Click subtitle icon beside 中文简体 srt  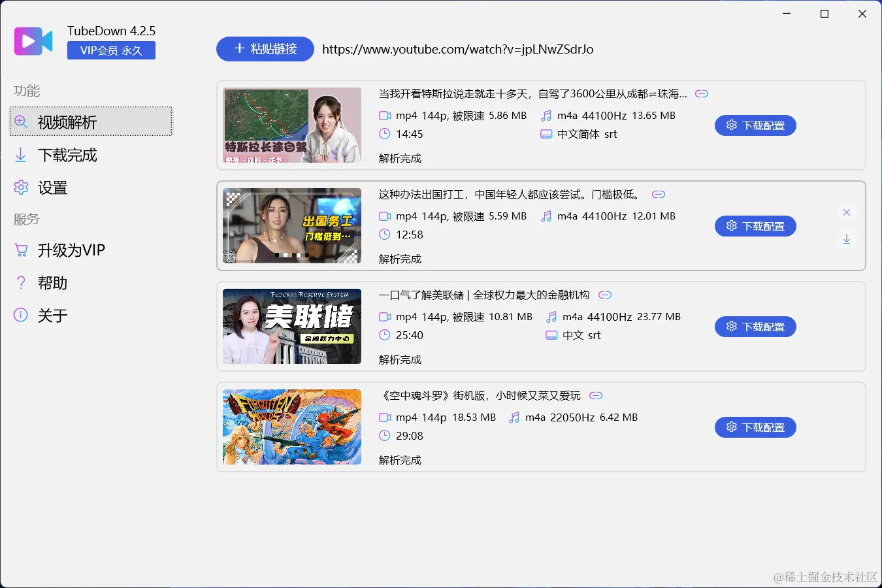(x=546, y=134)
